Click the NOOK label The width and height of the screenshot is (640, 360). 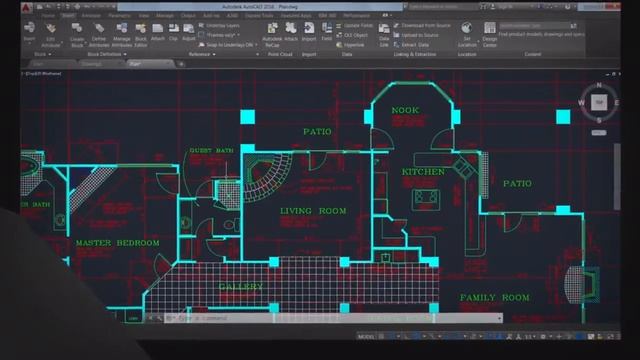(405, 110)
